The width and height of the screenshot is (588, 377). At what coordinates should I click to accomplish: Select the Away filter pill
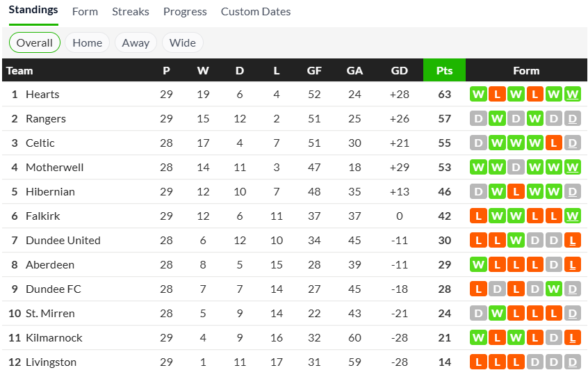click(x=136, y=42)
